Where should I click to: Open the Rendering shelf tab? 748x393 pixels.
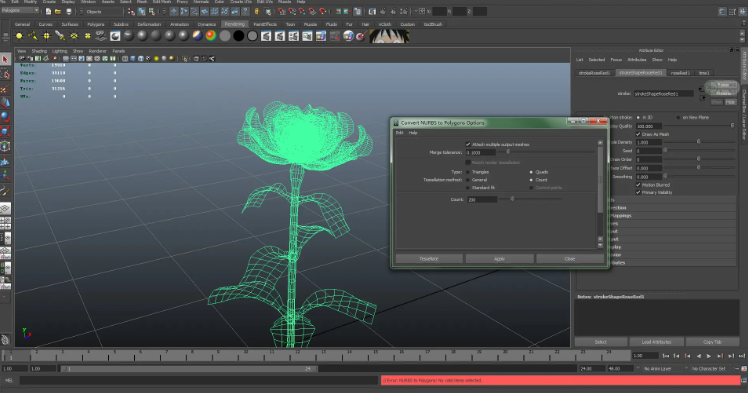234,24
